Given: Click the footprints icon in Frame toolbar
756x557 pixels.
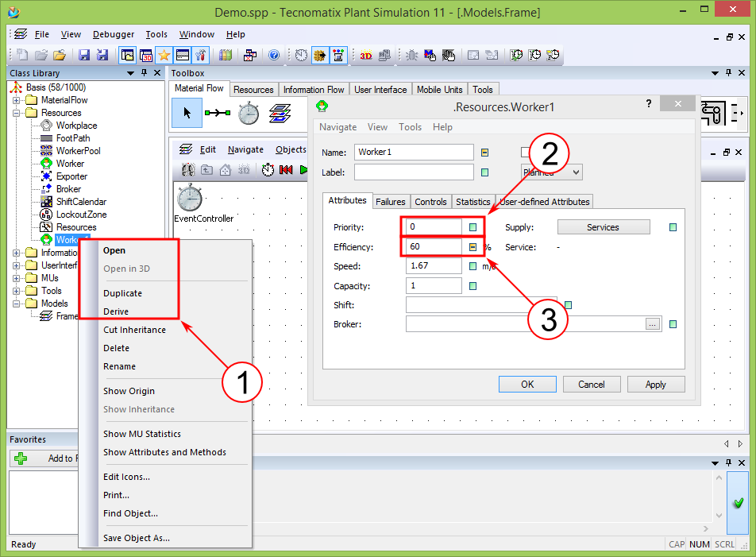Looking at the screenshot, I should 188,170.
